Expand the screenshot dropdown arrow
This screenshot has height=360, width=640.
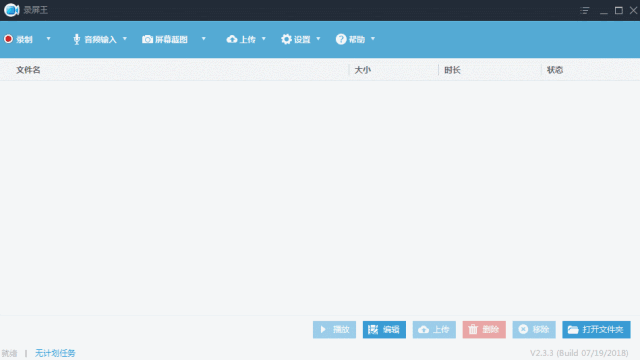pyautogui.click(x=203, y=39)
